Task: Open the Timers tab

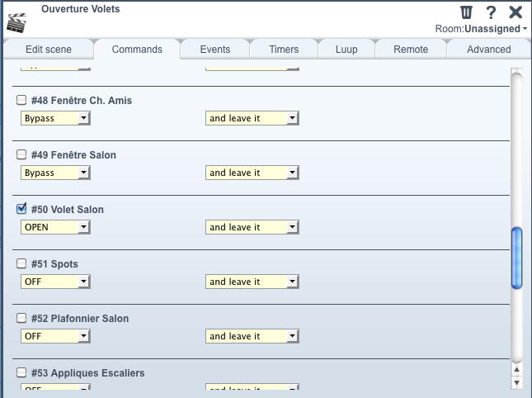Action: 284,50
